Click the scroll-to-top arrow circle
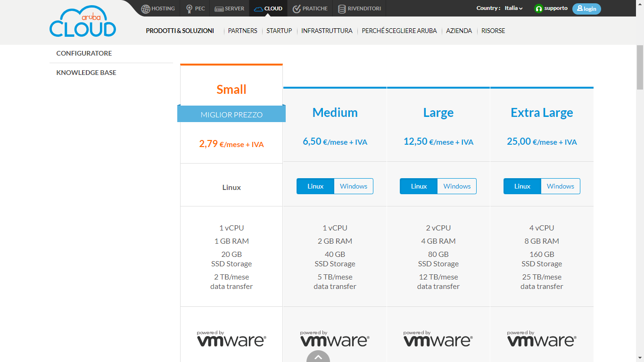Image resolution: width=644 pixels, height=362 pixels. click(318, 356)
